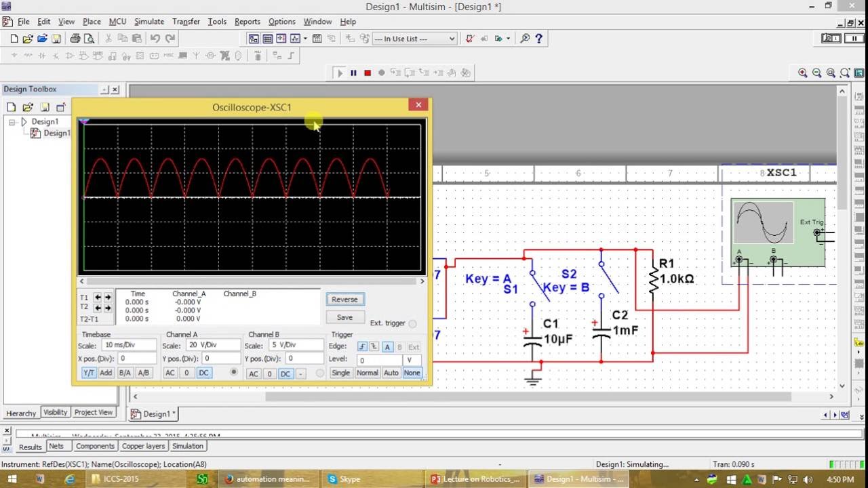Open Print Preview from the toolbar
868x488 pixels.
(89, 39)
